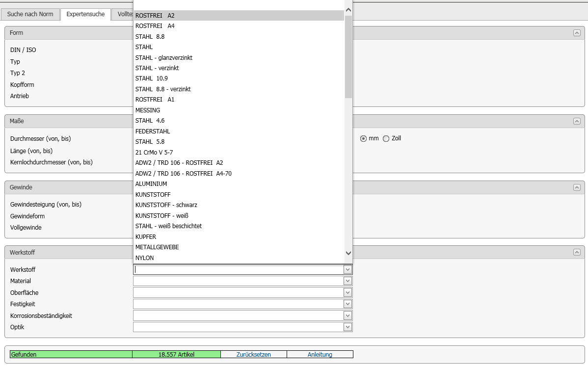This screenshot has height=366, width=588.
Task: Collapse the Form section panel
Action: click(577, 33)
